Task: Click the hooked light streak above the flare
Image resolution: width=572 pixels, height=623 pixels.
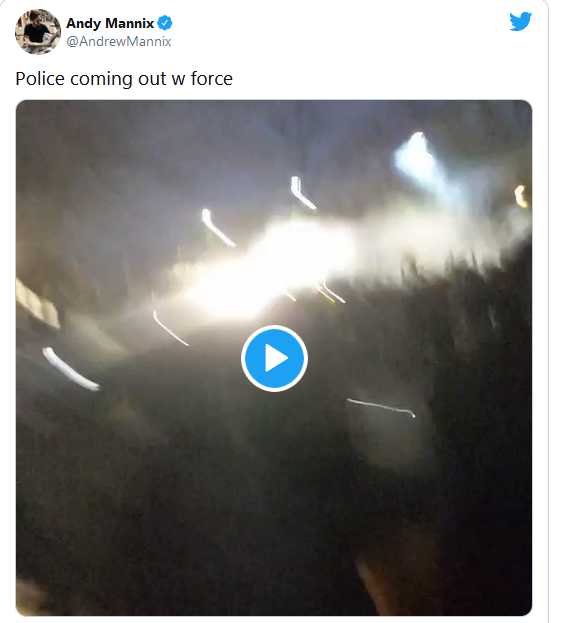Action: (x=303, y=193)
